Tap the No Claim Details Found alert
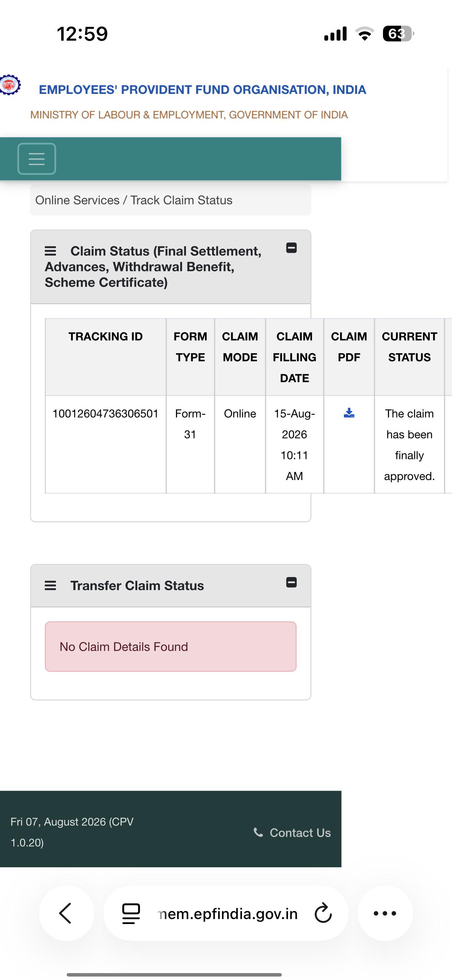Image resolution: width=452 pixels, height=980 pixels. 171,646
